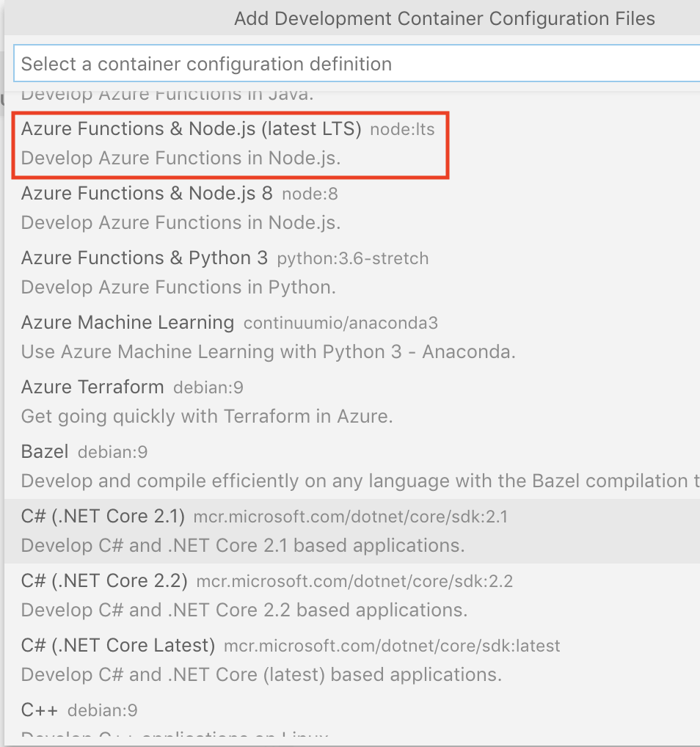The image size is (700, 747).
Task: Pick the Azure Functions & Python 3 option
Action: (145, 259)
